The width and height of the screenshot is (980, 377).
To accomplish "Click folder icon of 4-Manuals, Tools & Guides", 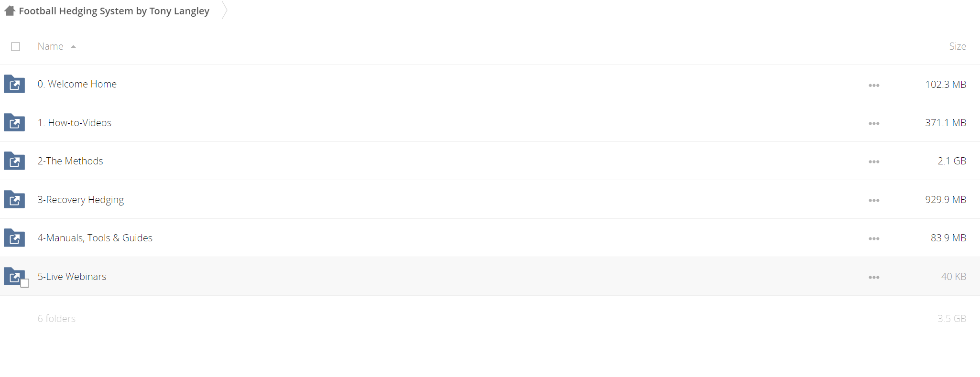I will point(14,238).
